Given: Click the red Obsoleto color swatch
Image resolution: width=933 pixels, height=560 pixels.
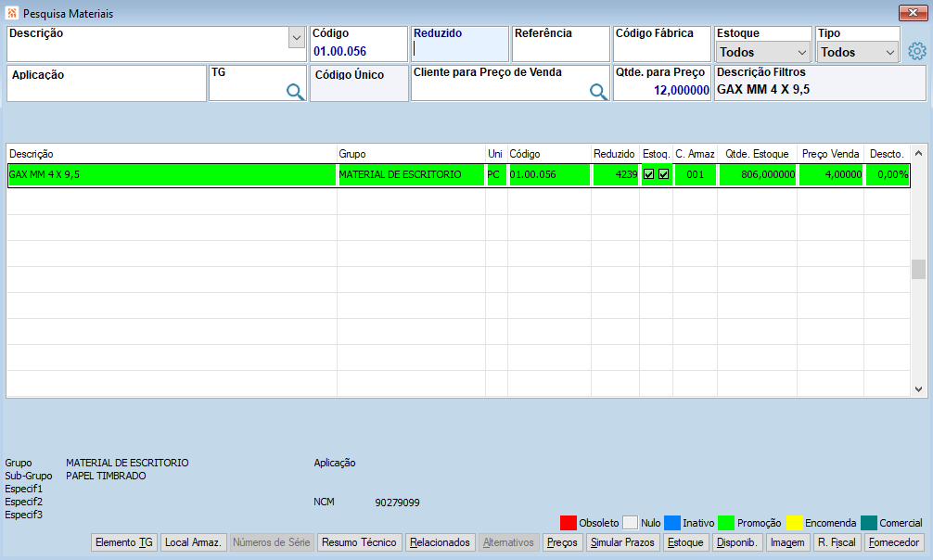Looking at the screenshot, I should coord(569,523).
